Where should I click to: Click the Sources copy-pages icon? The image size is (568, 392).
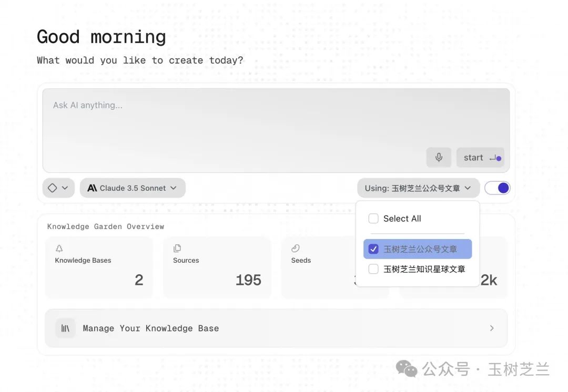tap(177, 249)
